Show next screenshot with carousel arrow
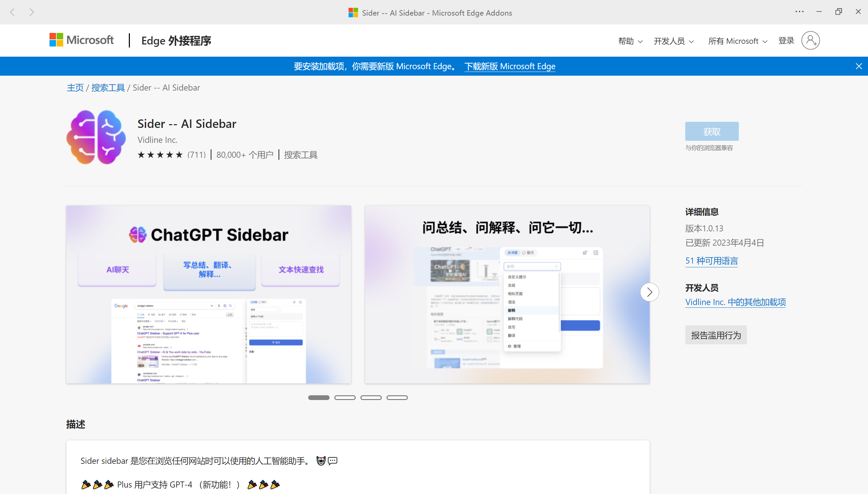 (649, 292)
